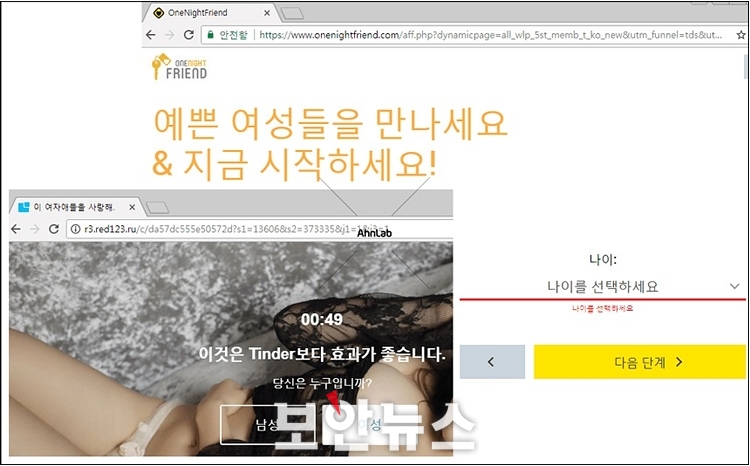Click the 나이: label
This screenshot has height=466, width=750.
point(603,260)
